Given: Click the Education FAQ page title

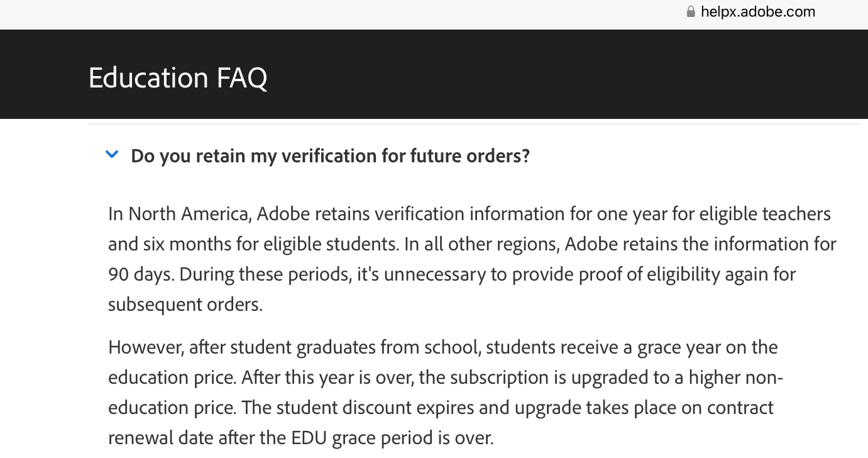Looking at the screenshot, I should tap(178, 78).
